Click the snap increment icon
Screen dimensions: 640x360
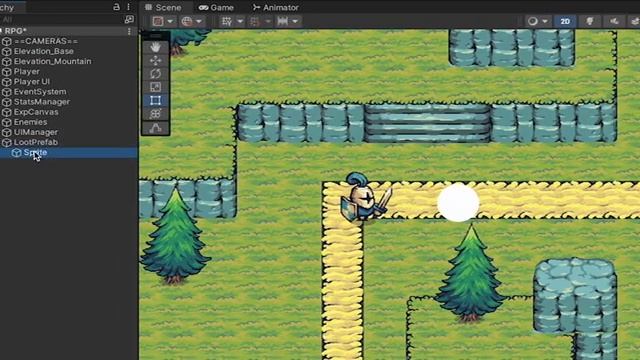click(x=282, y=21)
